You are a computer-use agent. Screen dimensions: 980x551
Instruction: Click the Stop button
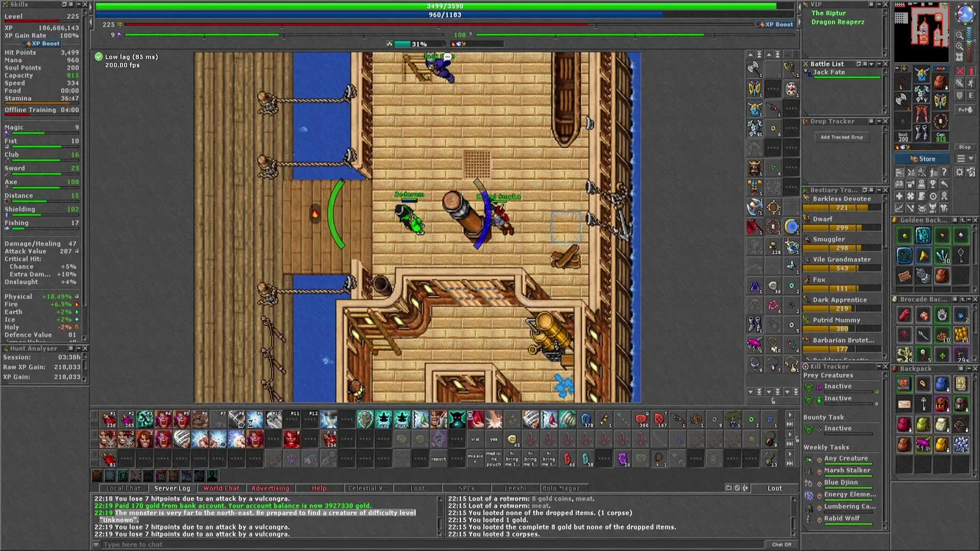pyautogui.click(x=965, y=147)
